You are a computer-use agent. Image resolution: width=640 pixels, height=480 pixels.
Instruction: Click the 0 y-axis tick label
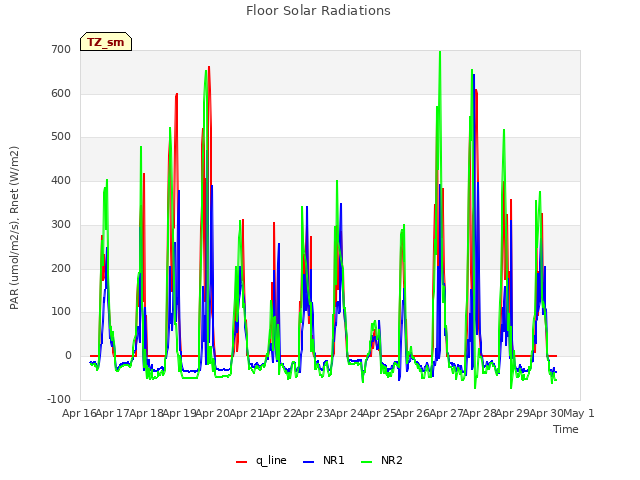coord(68,356)
